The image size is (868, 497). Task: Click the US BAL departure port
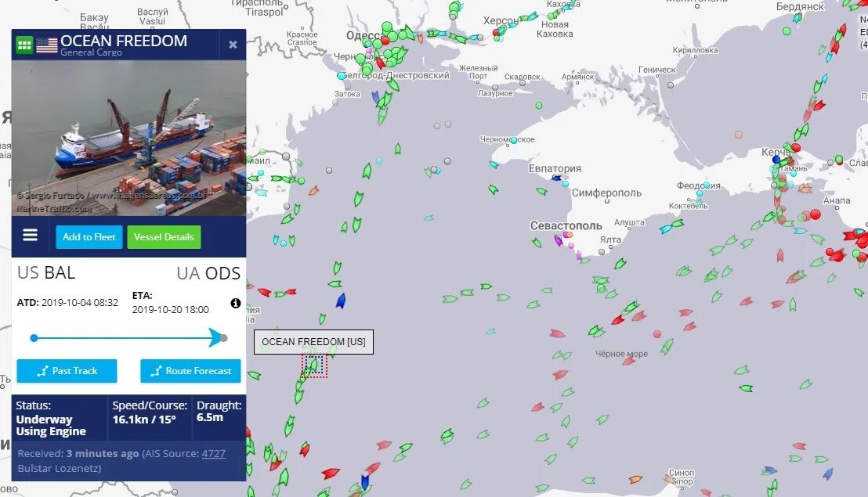(x=46, y=273)
